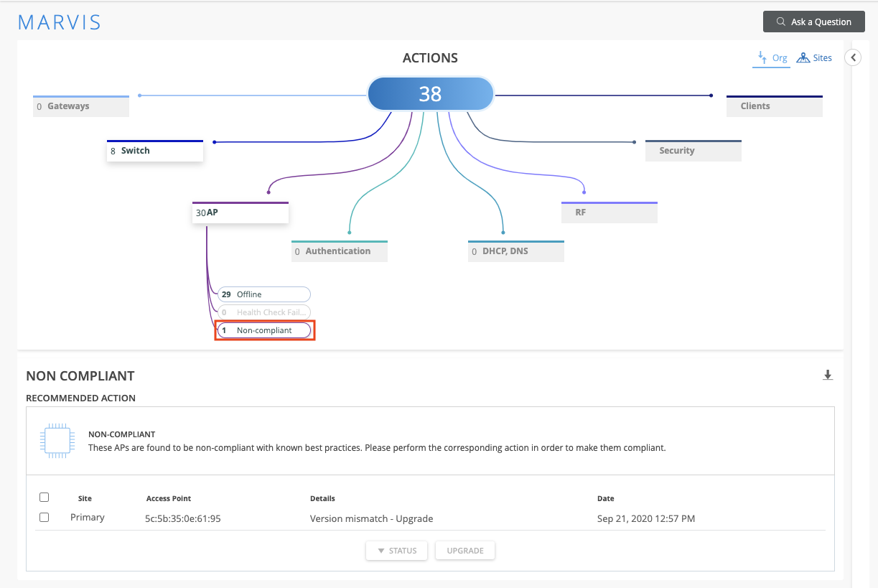Check the Primary site row checkbox
Screen dimensions: 878x588
[x=45, y=517]
